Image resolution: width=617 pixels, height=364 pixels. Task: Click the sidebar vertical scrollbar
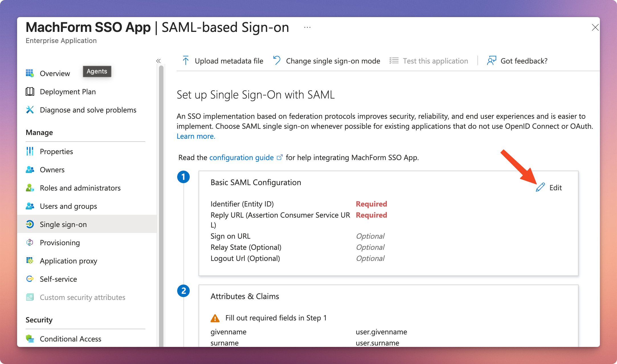coord(161,199)
